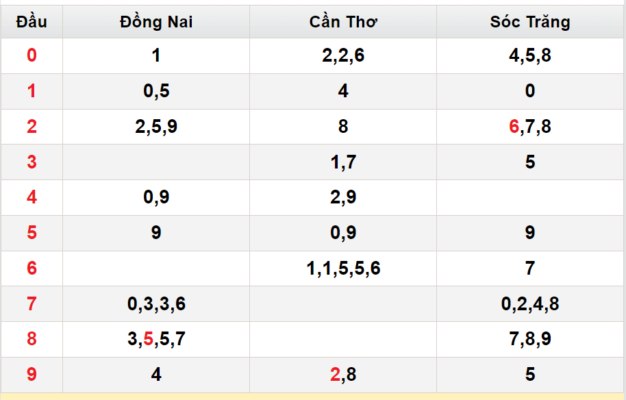Viewport: 626px width, 400px height.
Task: Click the red 4 row label
Action: pos(32,197)
